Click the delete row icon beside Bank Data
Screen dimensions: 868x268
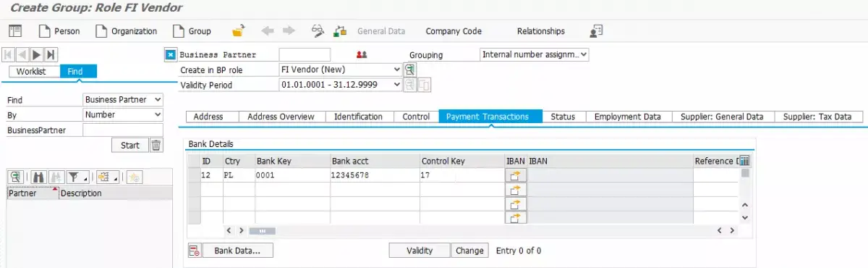click(x=194, y=251)
